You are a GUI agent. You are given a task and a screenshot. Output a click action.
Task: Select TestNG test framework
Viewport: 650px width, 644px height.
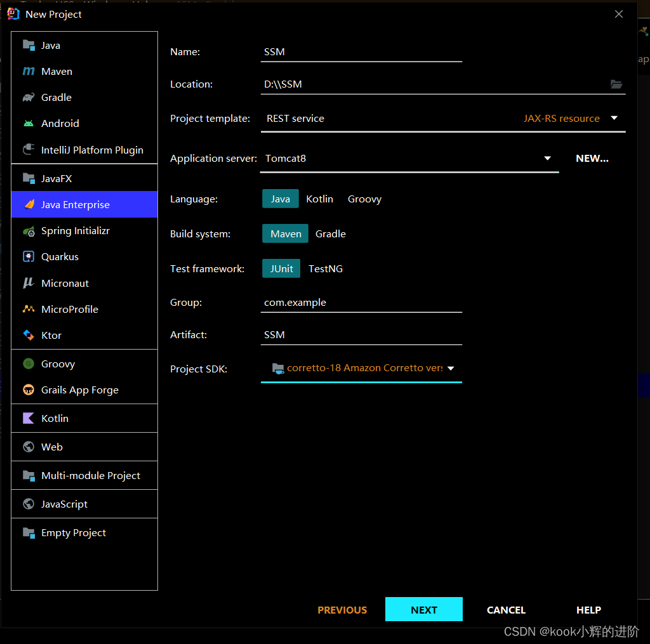click(x=326, y=268)
